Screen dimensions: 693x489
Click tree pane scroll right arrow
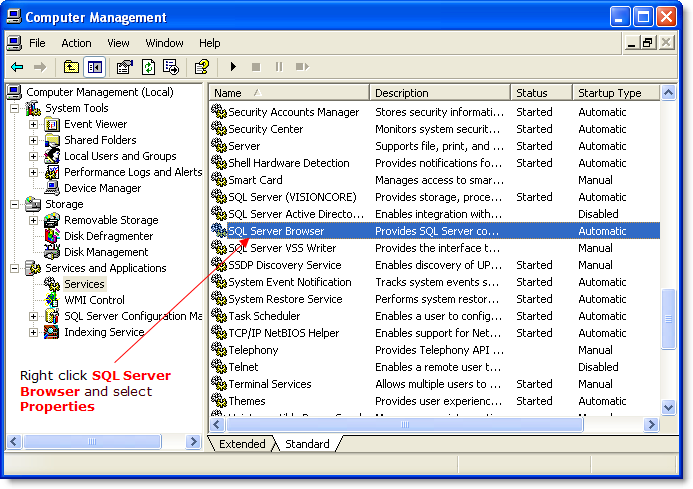(x=193, y=441)
